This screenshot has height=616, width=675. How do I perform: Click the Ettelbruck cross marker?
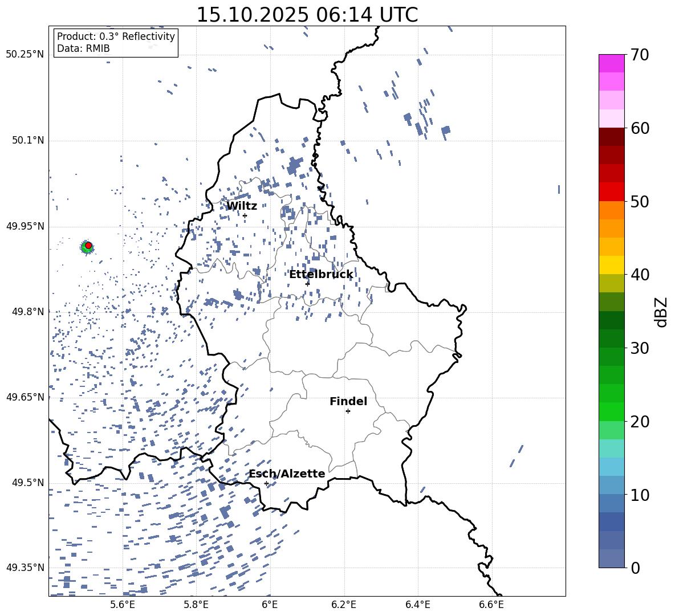[307, 283]
